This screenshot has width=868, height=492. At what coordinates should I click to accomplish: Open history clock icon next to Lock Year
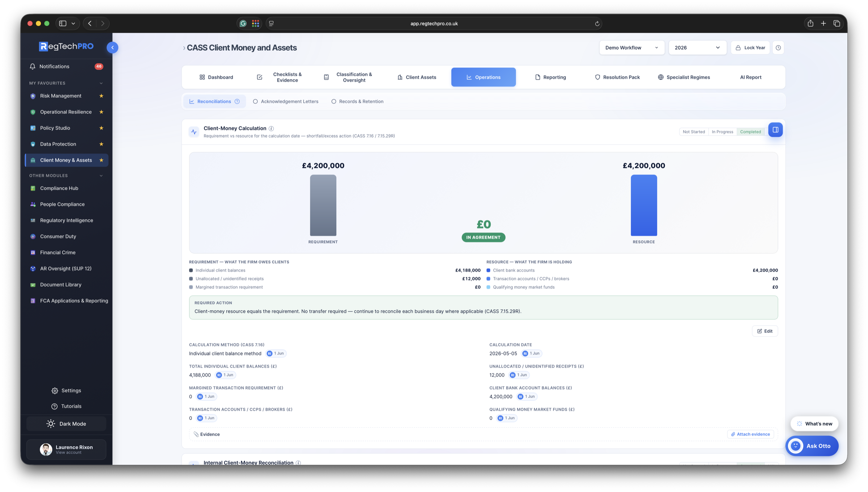coord(778,47)
